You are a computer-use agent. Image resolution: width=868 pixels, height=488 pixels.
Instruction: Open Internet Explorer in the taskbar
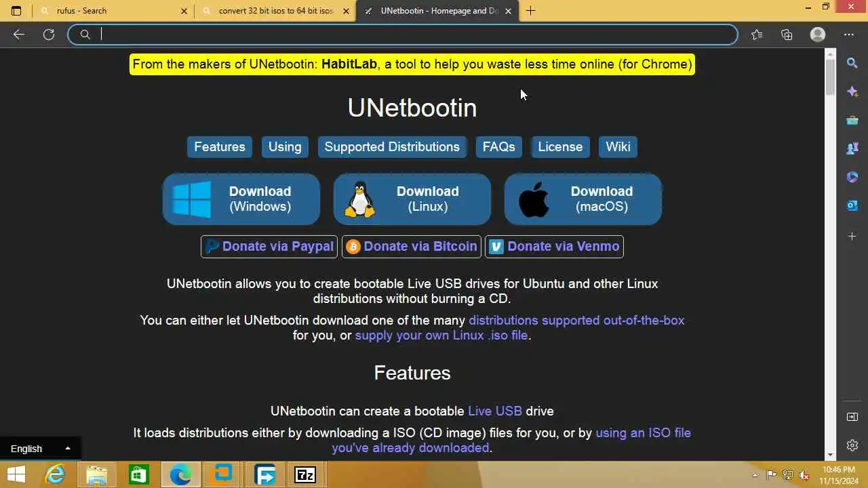click(55, 474)
